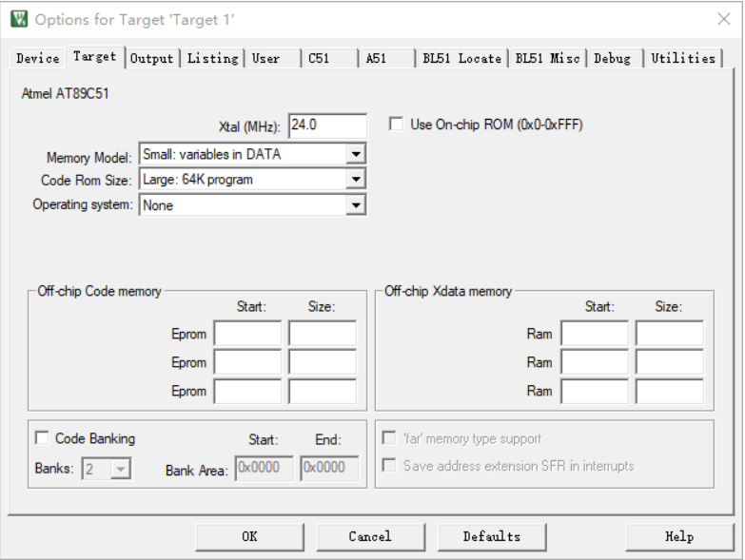Image resolution: width=745 pixels, height=560 pixels.
Task: Click first Eprom Size field
Action: [x=323, y=334]
